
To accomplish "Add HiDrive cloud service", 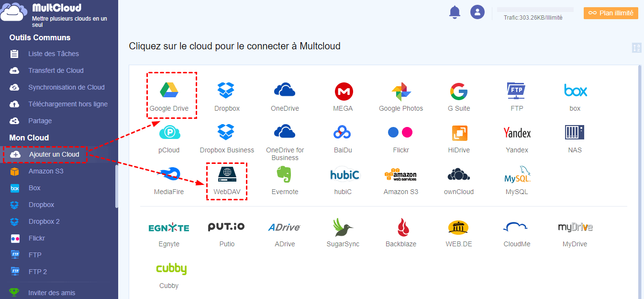I will pyautogui.click(x=459, y=133).
